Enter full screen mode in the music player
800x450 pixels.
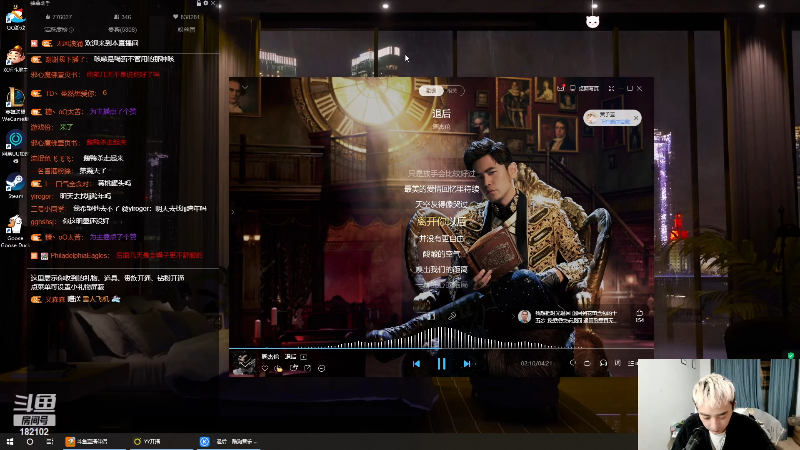[611, 88]
